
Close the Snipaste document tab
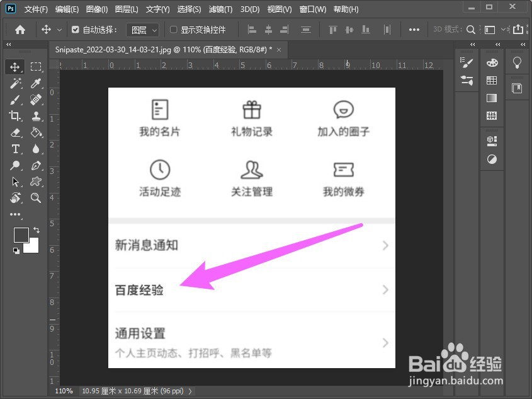[x=279, y=50]
